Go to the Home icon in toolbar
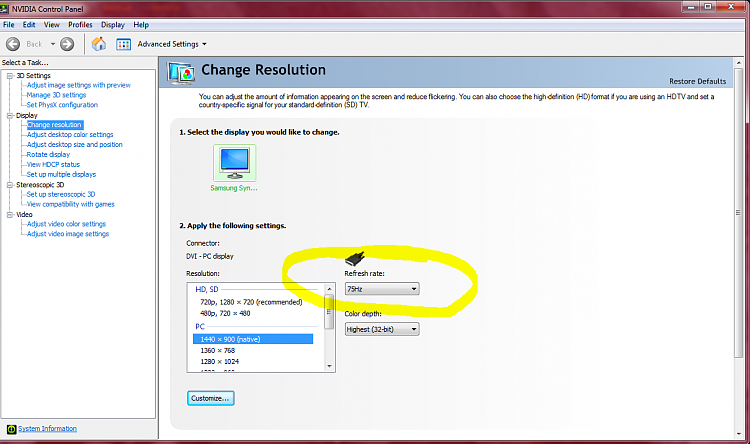The height and width of the screenshot is (444, 750). click(99, 44)
